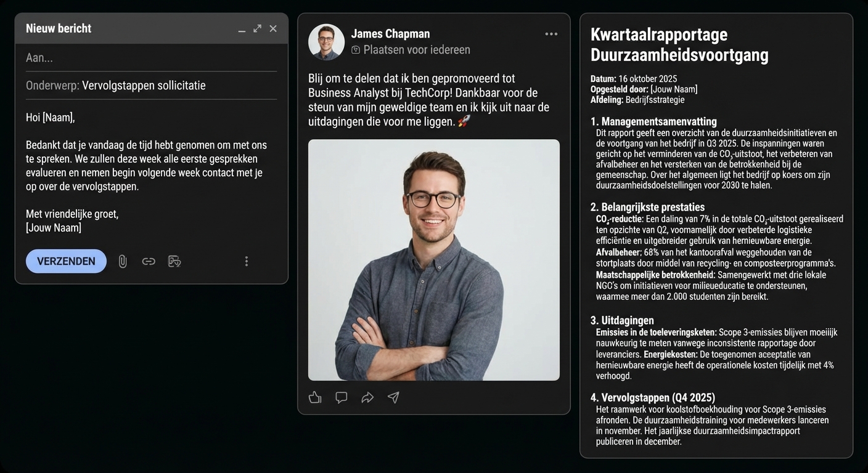Open more options in compose toolbar
Viewport: 868px width, 473px height.
pos(247,261)
